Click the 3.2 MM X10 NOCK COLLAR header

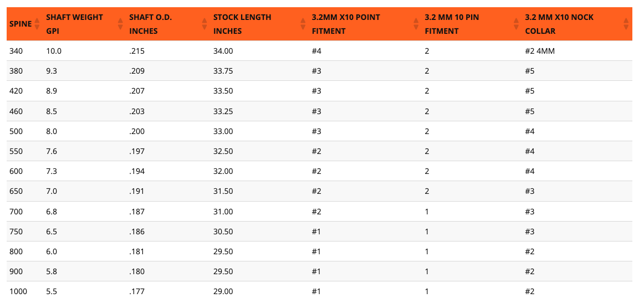click(x=559, y=24)
